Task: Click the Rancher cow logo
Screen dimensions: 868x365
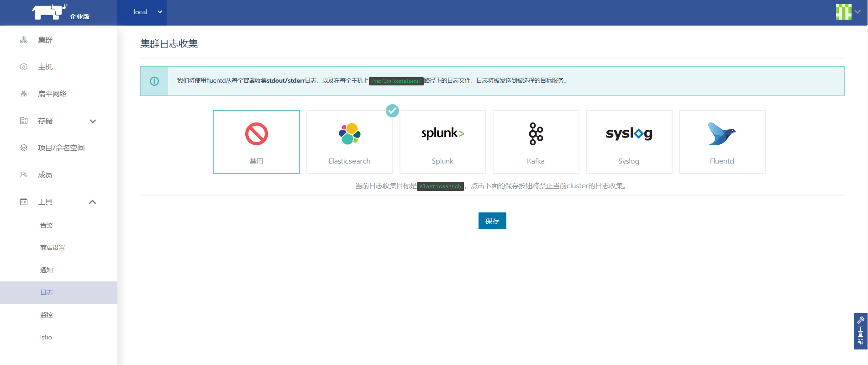Action: (49, 12)
